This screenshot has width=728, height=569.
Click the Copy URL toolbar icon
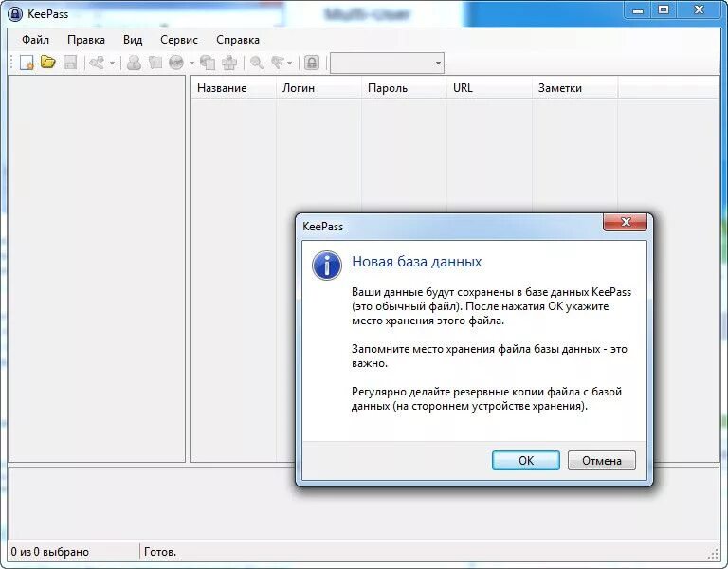click(208, 63)
